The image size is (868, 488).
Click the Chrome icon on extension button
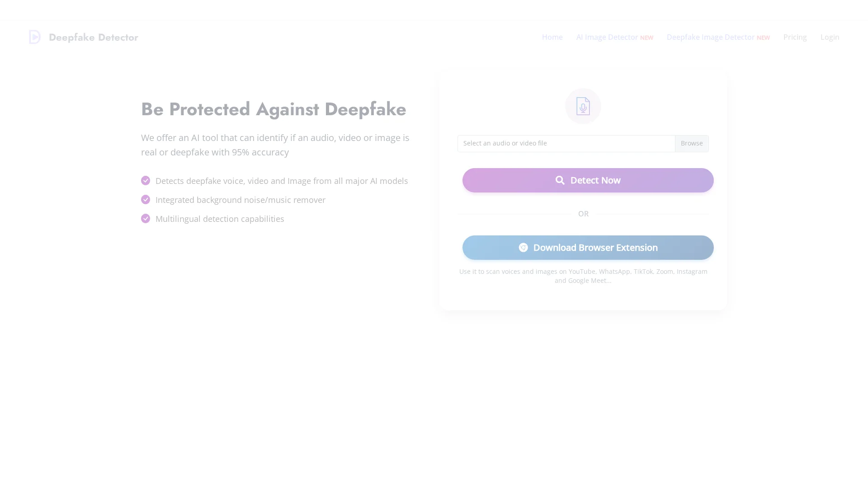523,248
